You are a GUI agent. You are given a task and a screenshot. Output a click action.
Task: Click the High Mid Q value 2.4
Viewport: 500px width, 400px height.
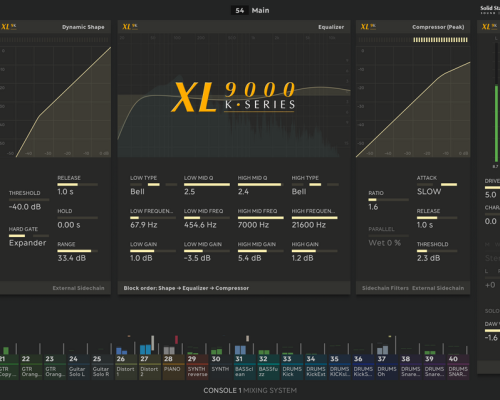tap(243, 192)
